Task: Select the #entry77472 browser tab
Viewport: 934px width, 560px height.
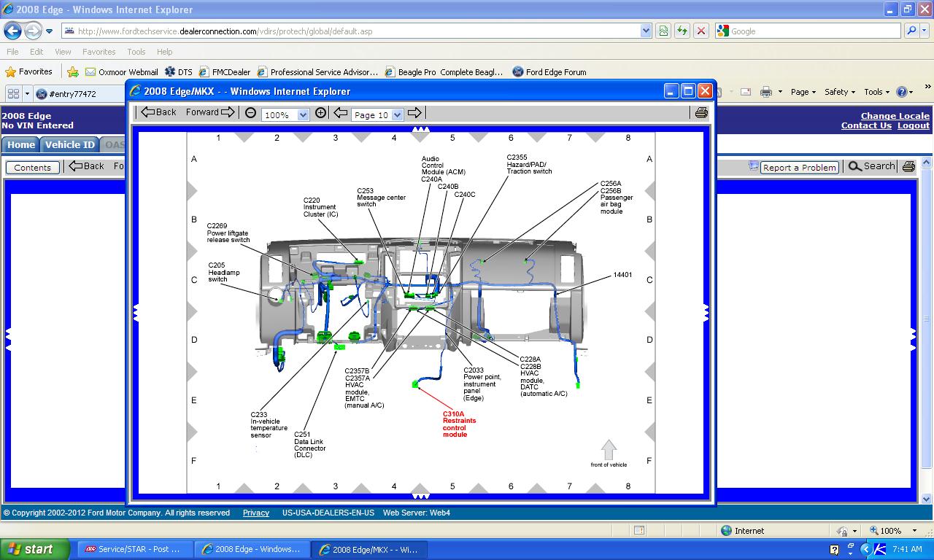Action: point(80,94)
